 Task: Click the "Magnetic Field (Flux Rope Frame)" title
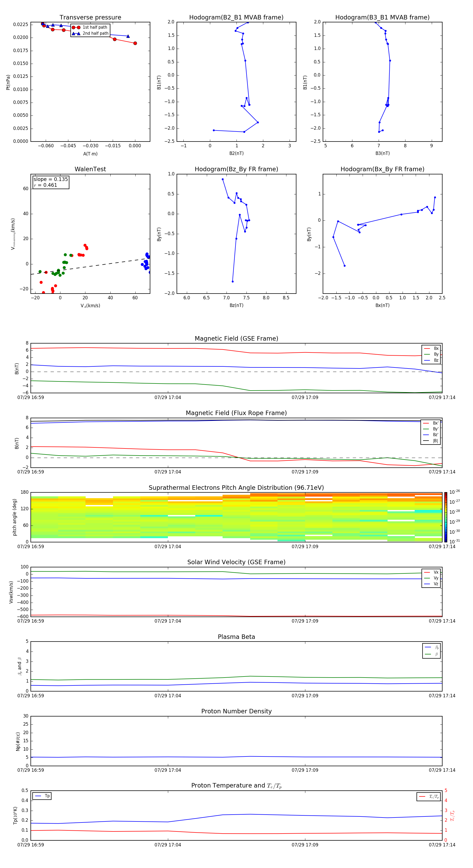[236, 413]
